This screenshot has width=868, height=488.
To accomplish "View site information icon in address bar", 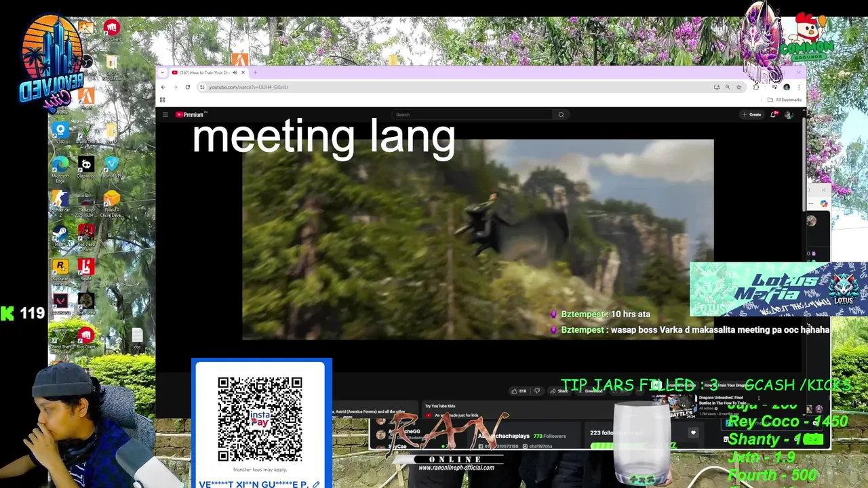I will coord(202,87).
